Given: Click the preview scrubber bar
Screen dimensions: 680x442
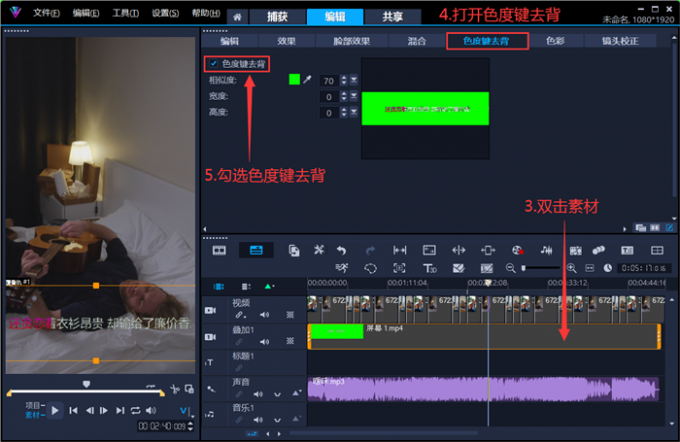Looking at the screenshot, I should [85, 392].
